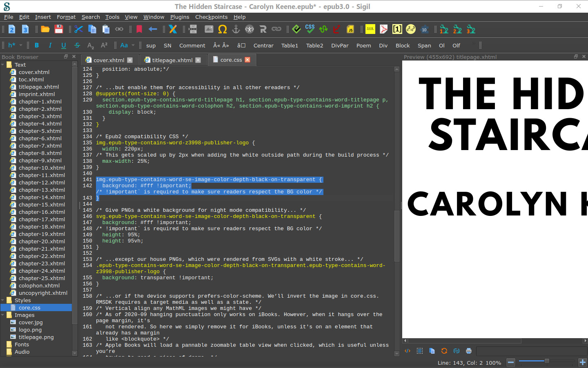
Task: Collapse the Text folder in Book Browser
Action: point(3,65)
